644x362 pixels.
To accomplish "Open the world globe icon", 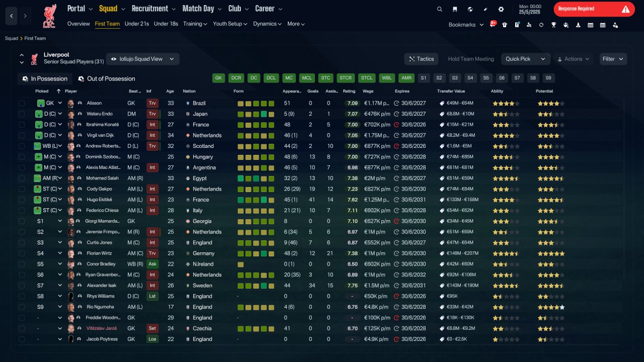I will (x=470, y=9).
